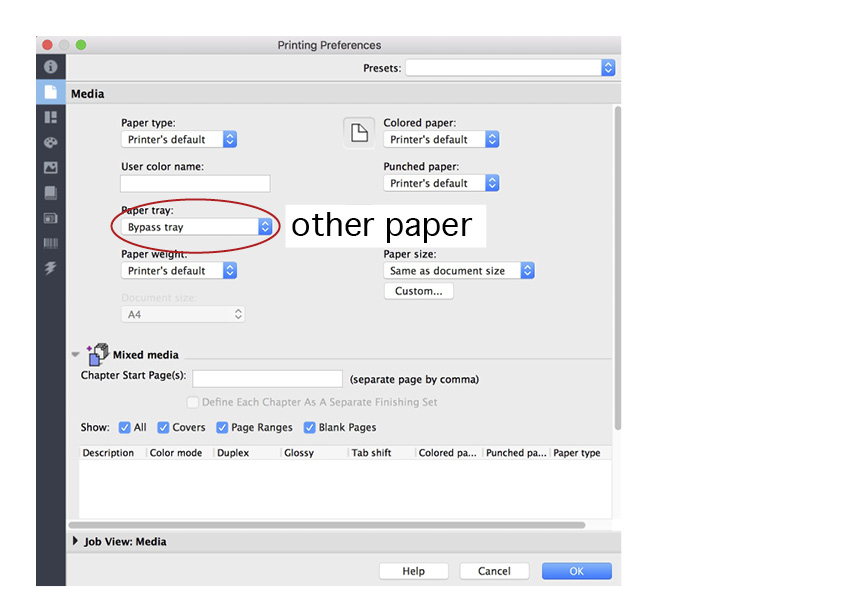Click the Custom... button
Image resolution: width=842 pixels, height=595 pixels.
tap(419, 291)
